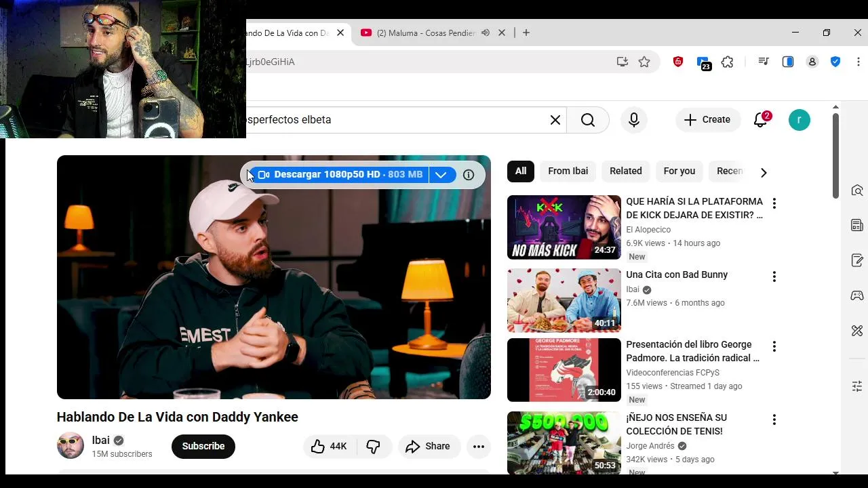Open the sidebar games controller icon

coord(857,296)
